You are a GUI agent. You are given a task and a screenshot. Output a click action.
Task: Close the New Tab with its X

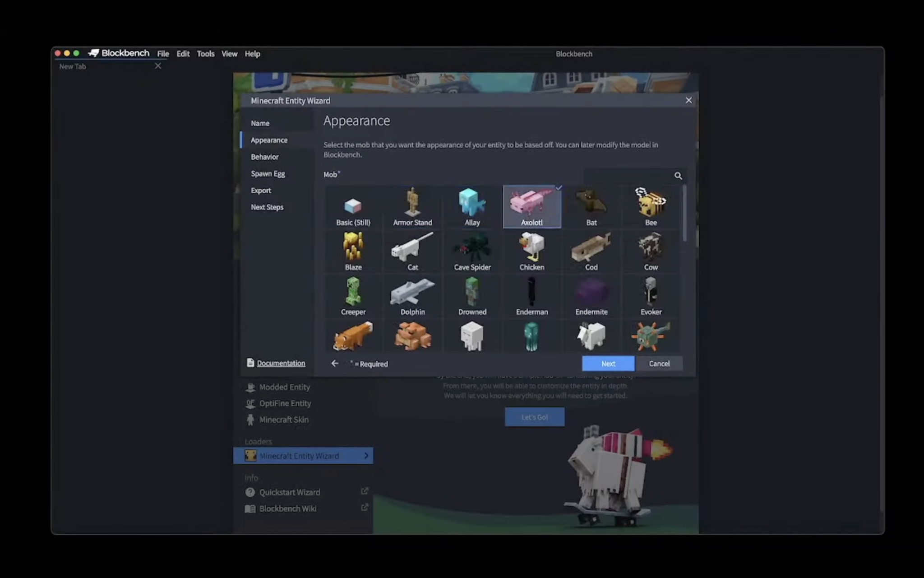point(158,65)
